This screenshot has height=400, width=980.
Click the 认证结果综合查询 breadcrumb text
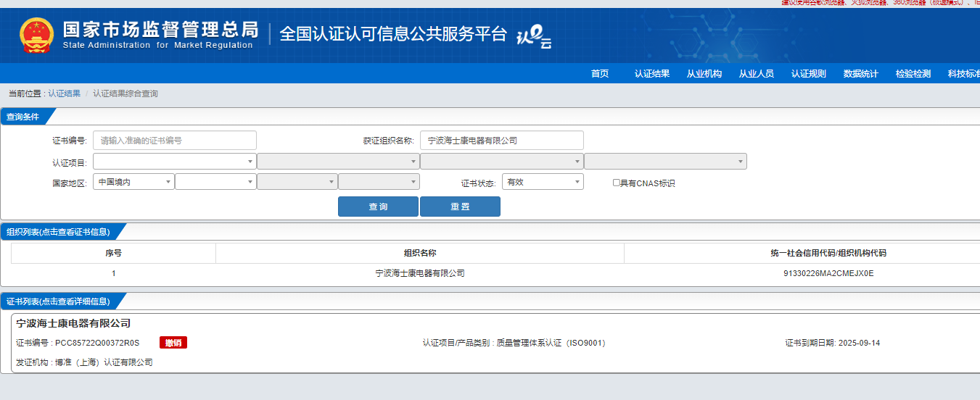pos(125,94)
